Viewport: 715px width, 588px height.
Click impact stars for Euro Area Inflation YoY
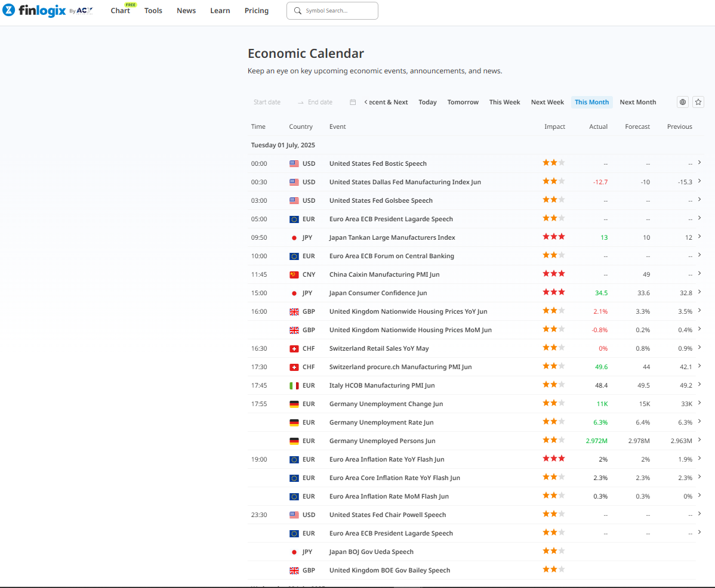coord(553,459)
